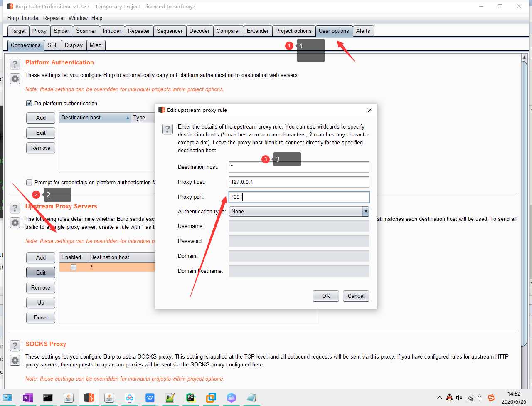Viewport: 532px width, 406px height.
Task: Switch to the Target tab
Action: pyautogui.click(x=18, y=31)
